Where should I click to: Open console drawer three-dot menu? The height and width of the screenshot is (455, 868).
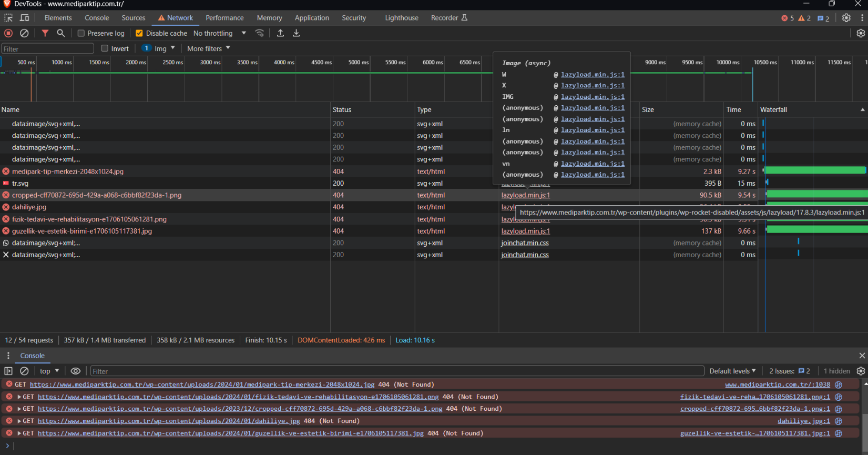[8, 356]
